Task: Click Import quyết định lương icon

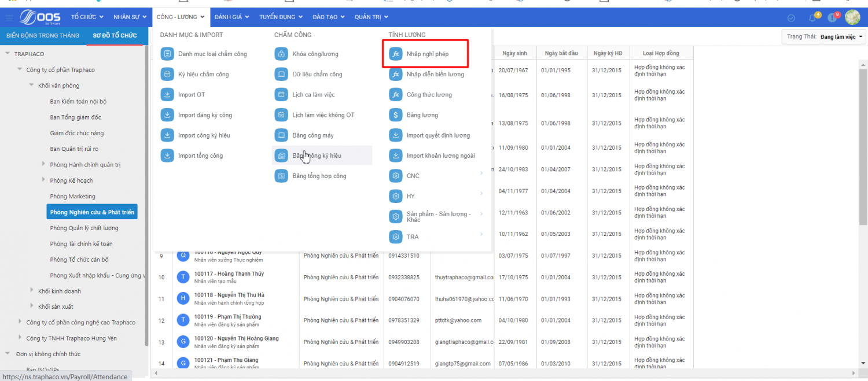Action: 396,135
